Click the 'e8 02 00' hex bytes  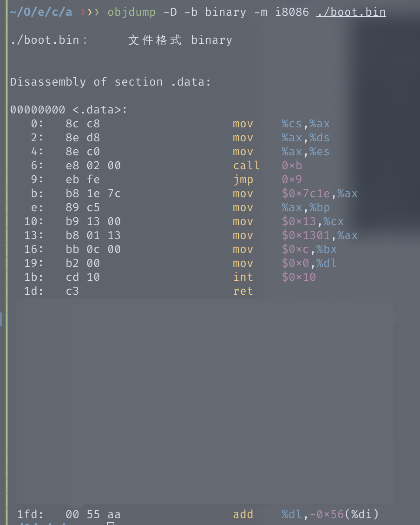[93, 166]
